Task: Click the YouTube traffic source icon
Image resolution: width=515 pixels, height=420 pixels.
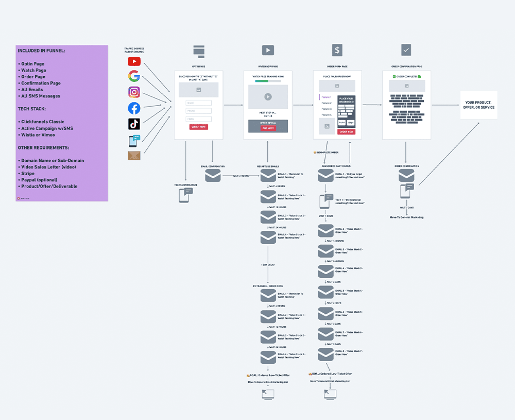Action: coord(134,62)
